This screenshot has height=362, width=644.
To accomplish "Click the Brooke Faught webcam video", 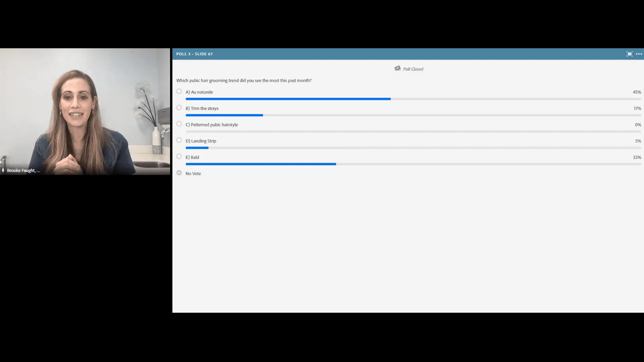I will coord(85,112).
